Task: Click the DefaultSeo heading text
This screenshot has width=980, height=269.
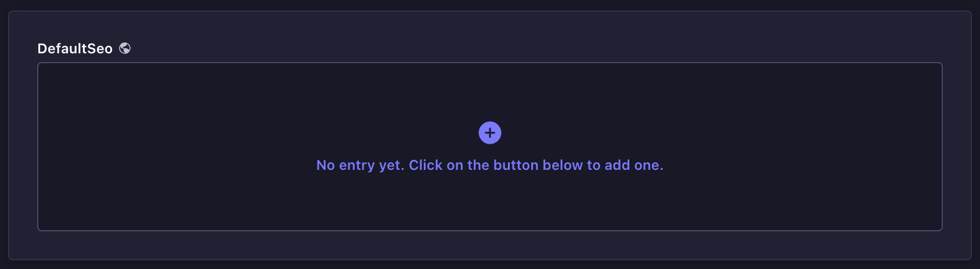Action: point(75,49)
